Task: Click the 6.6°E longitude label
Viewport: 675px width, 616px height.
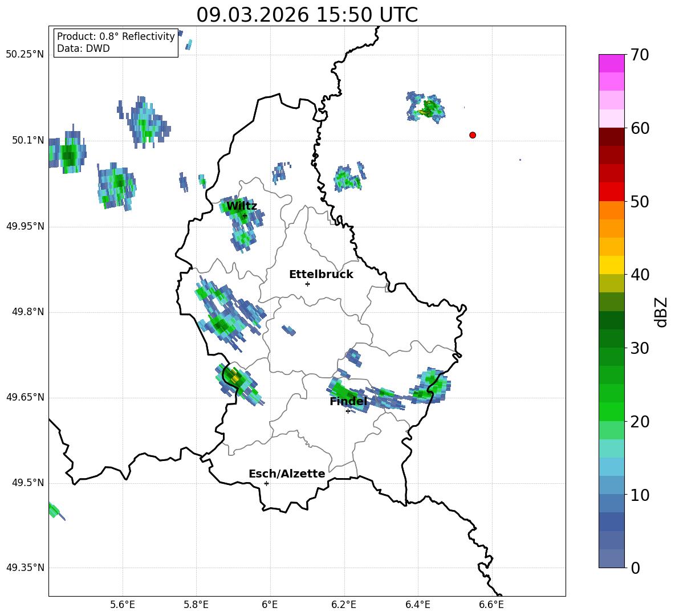Action: click(x=491, y=605)
